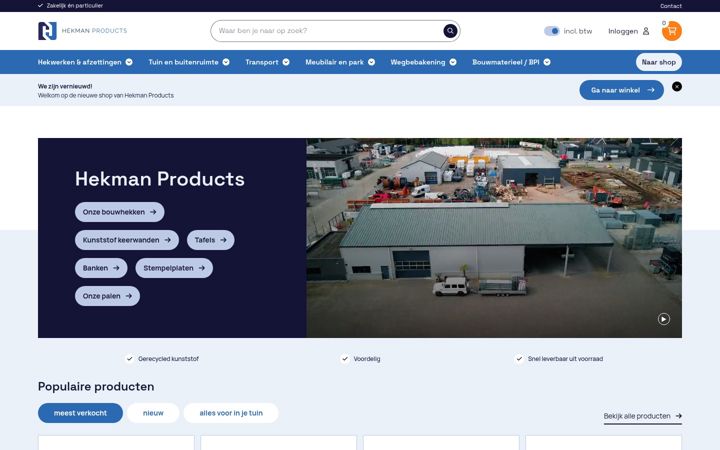The height and width of the screenshot is (450, 720).
Task: Click the Naar shop button
Action: [658, 62]
